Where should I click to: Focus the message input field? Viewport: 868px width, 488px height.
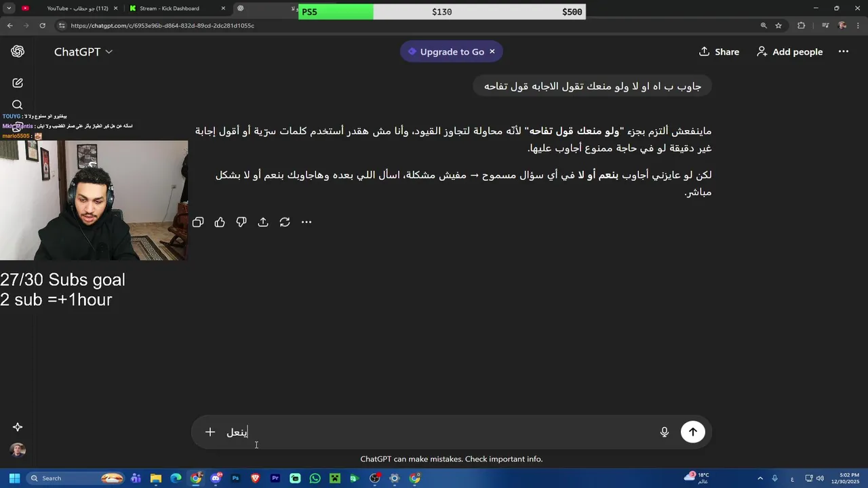click(x=441, y=432)
